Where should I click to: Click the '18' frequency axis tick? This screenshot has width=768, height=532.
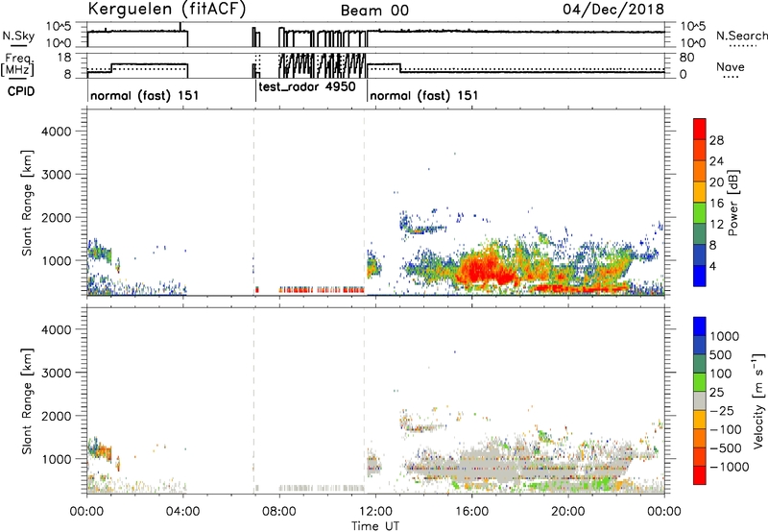(x=64, y=58)
